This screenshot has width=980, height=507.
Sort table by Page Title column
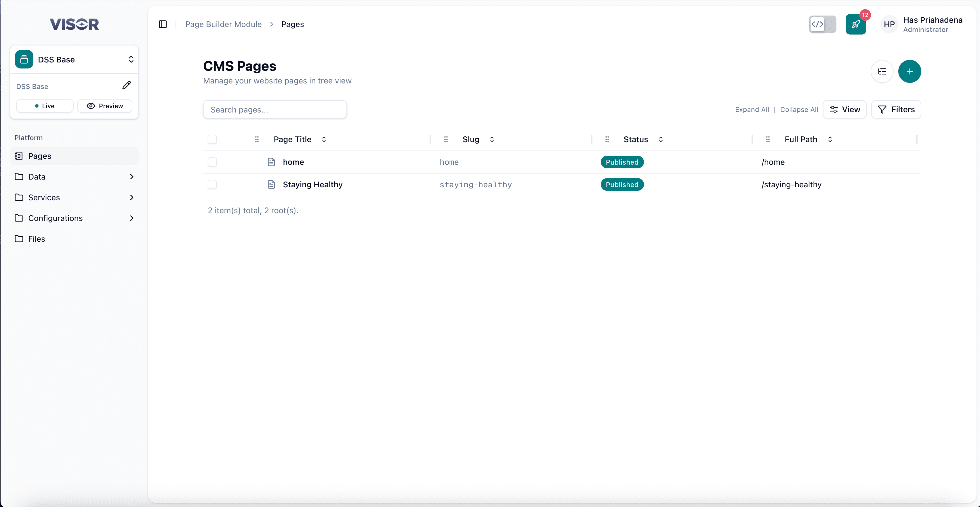click(x=323, y=139)
